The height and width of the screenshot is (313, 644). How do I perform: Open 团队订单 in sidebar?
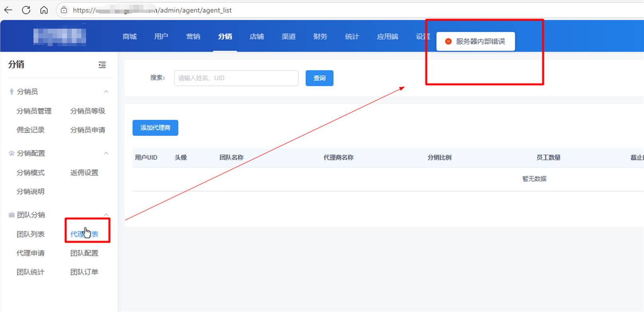coord(84,272)
